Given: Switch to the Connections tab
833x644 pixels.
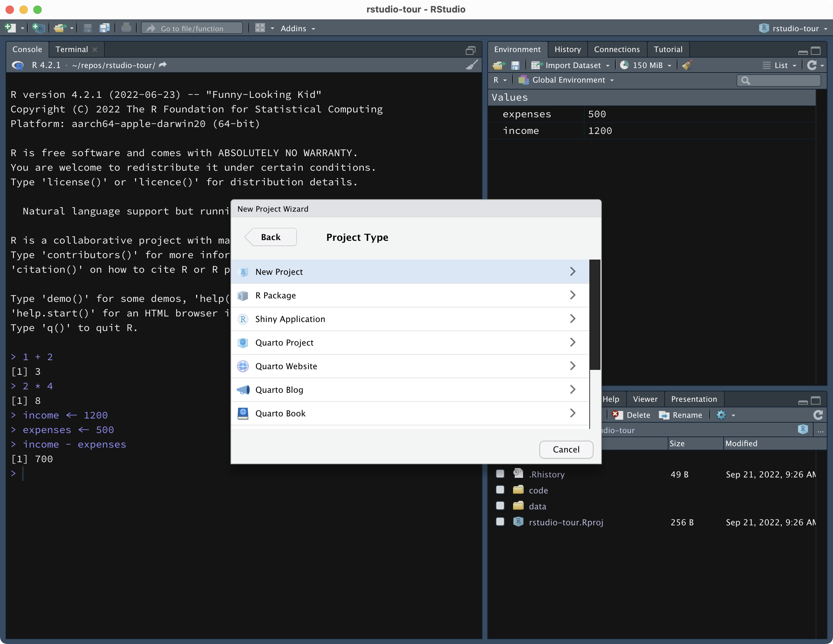Looking at the screenshot, I should pyautogui.click(x=617, y=49).
